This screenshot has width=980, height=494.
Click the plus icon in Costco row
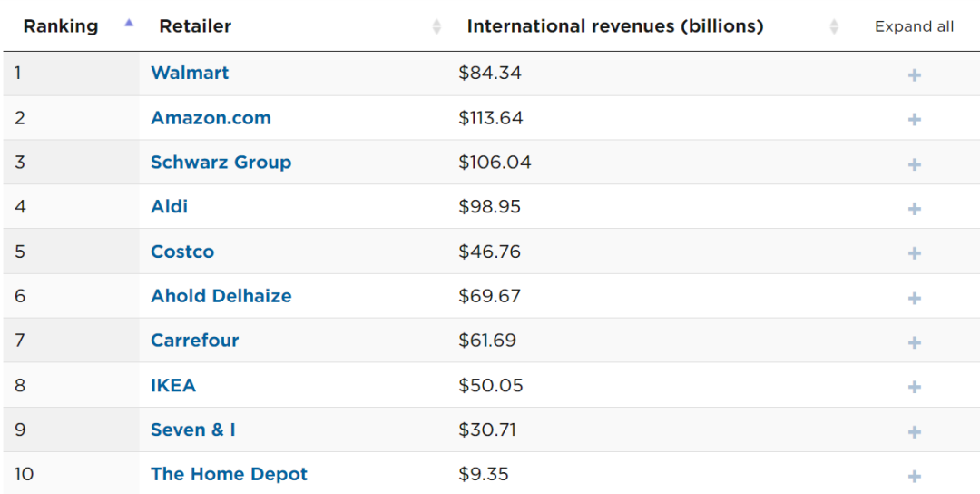pyautogui.click(x=914, y=252)
